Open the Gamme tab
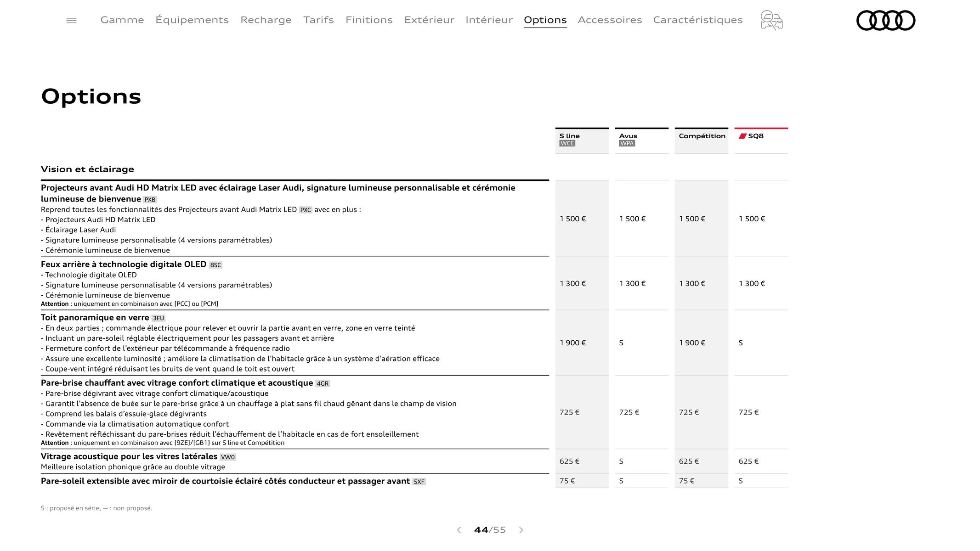 [x=122, y=20]
